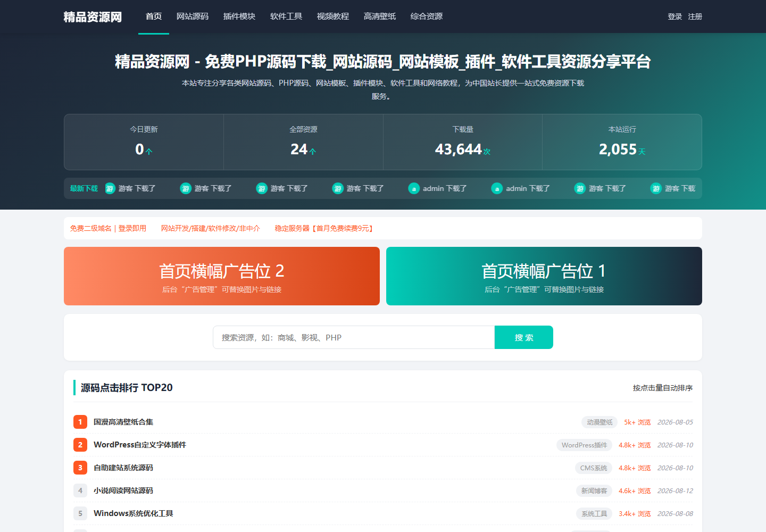Click the rank 2 orange badge
The image size is (766, 532).
tap(80, 445)
